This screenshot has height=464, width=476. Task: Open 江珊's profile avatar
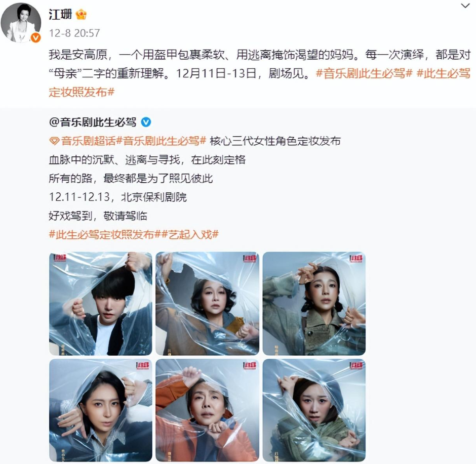tap(21, 23)
